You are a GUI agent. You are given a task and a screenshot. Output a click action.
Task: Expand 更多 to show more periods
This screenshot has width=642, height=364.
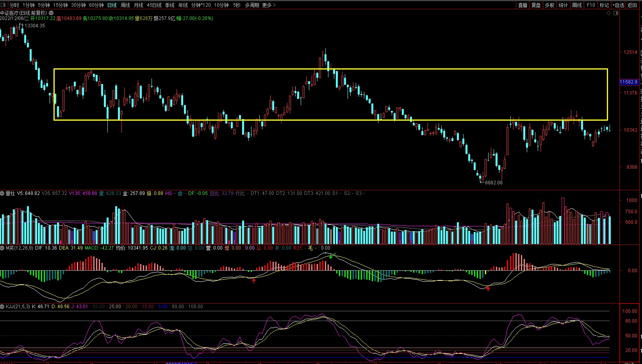[269, 5]
